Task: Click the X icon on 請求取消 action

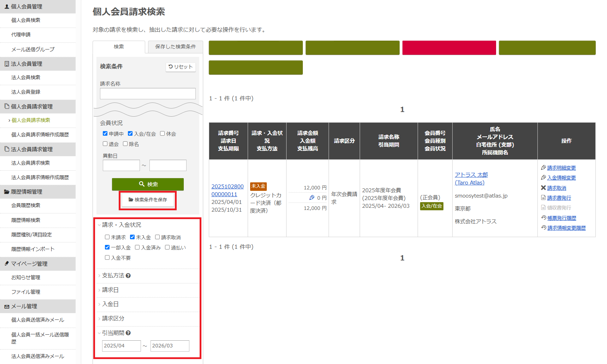Action: click(544, 188)
